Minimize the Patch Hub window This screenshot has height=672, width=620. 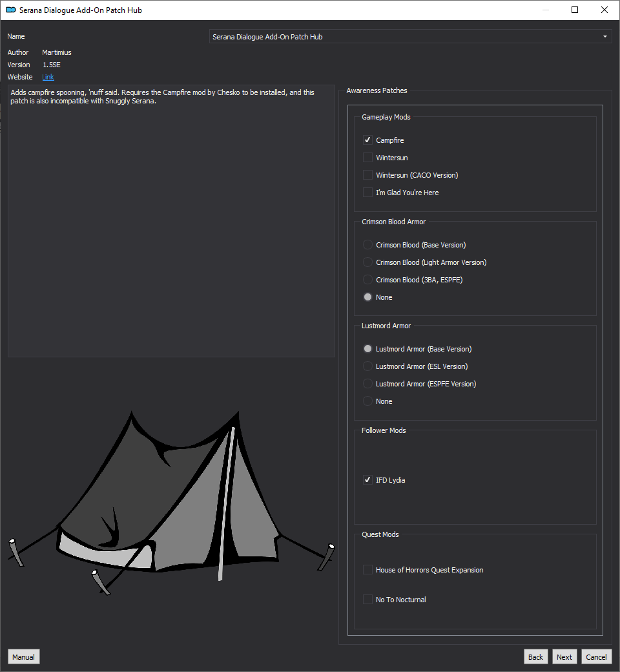[x=546, y=10]
